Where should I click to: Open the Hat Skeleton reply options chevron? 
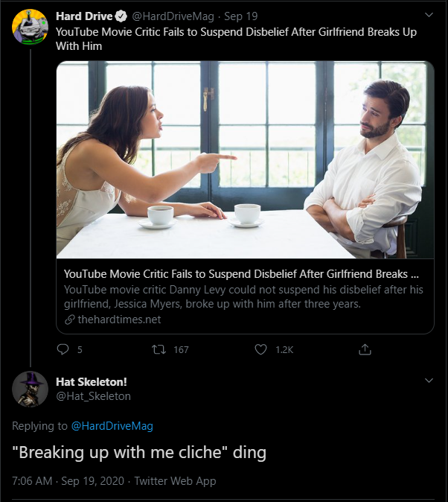point(428,381)
